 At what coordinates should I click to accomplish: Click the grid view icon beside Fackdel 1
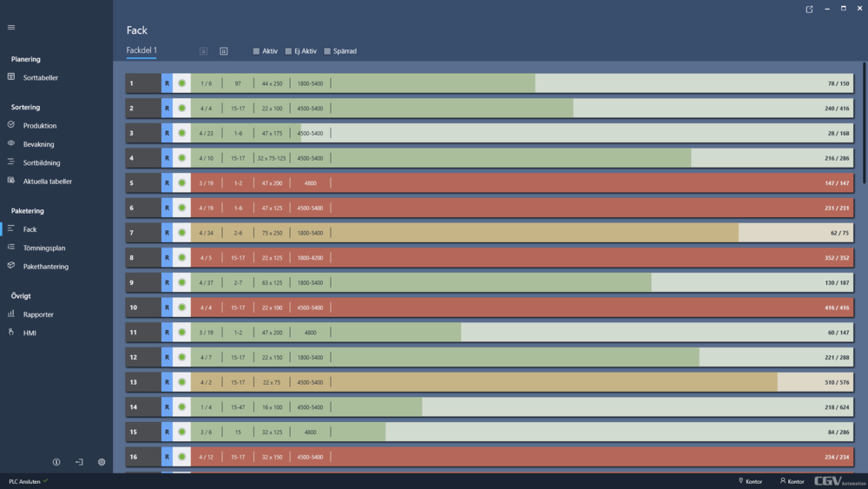tap(223, 51)
